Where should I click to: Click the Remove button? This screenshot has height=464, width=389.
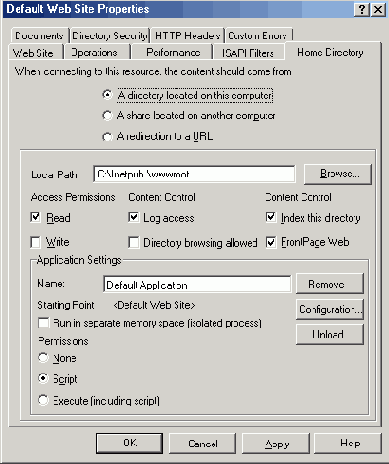click(x=330, y=284)
